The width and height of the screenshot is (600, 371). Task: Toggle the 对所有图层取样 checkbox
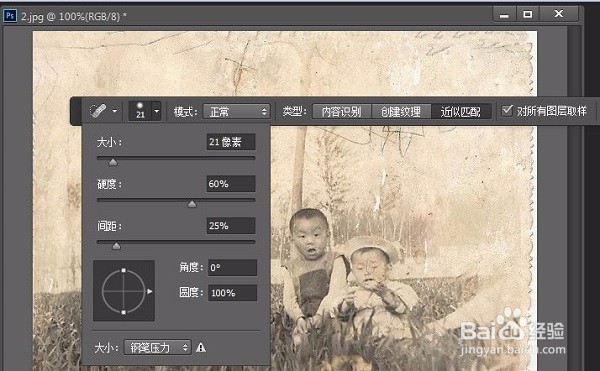pyautogui.click(x=507, y=111)
